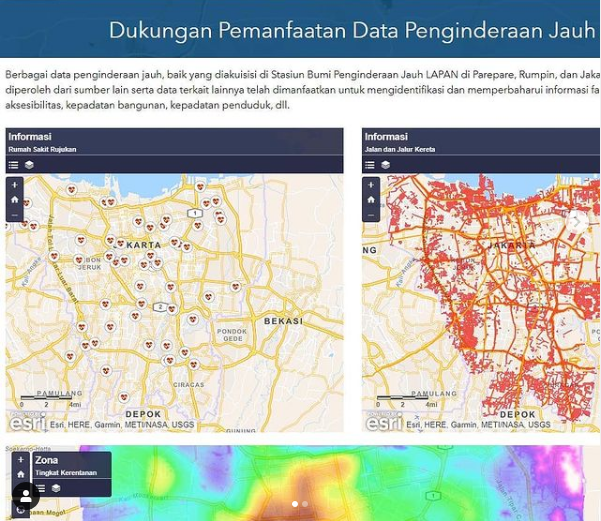The height and width of the screenshot is (521, 601).
Task: Click scale bar on the Rumah Sakit Rujukan map
Action: (51, 401)
